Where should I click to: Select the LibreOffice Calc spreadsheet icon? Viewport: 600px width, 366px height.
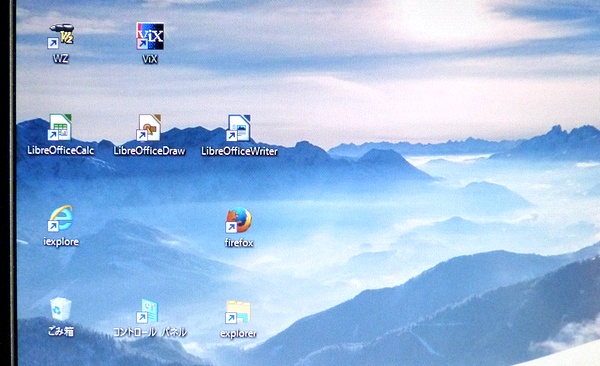60,127
